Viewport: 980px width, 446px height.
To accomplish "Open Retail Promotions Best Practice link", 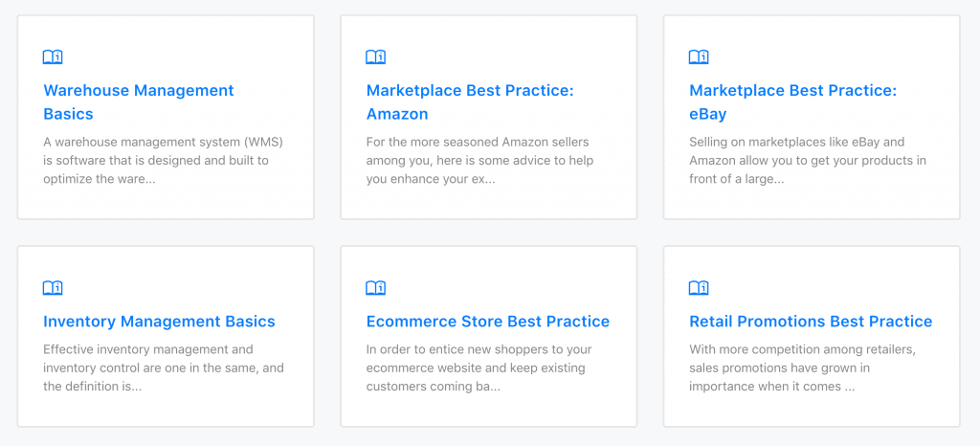I will [810, 322].
